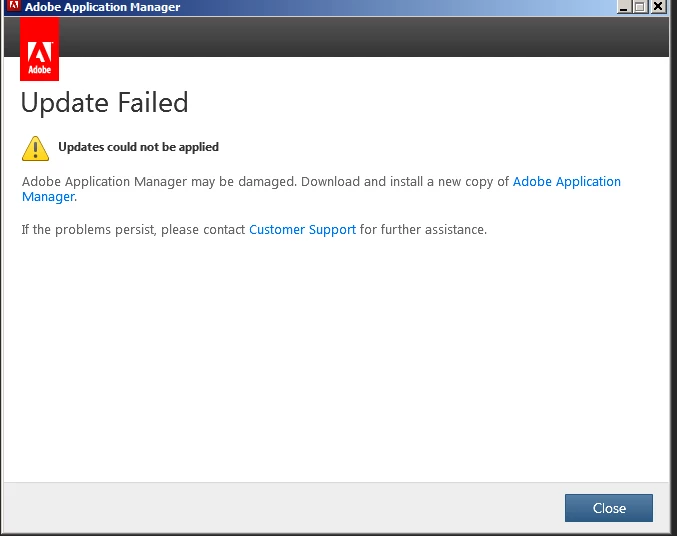Click 'If the problems persist, please contact' text

[x=133, y=230]
